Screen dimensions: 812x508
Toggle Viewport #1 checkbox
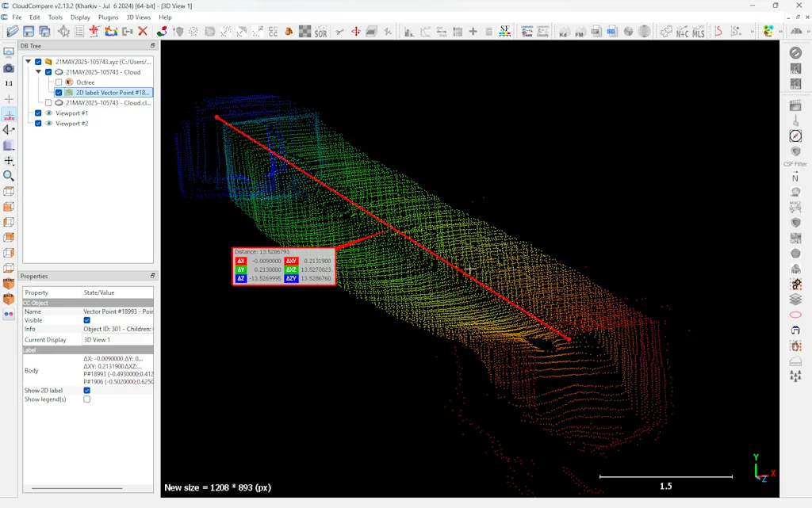pyautogui.click(x=38, y=113)
